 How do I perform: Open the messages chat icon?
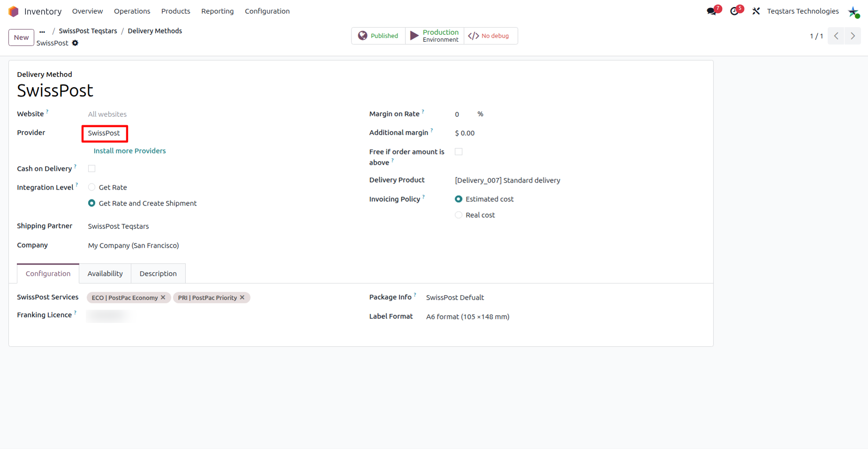[712, 11]
